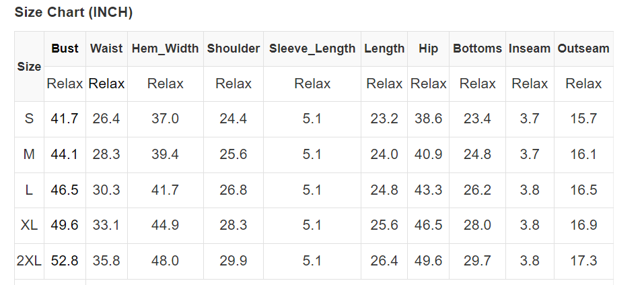Viewport: 644px width, 285px height.
Task: Select Length value 24.8 in L row
Action: click(384, 190)
